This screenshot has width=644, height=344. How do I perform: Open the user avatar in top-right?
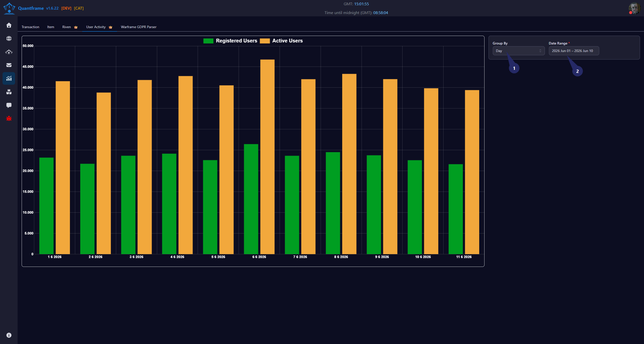pos(634,8)
